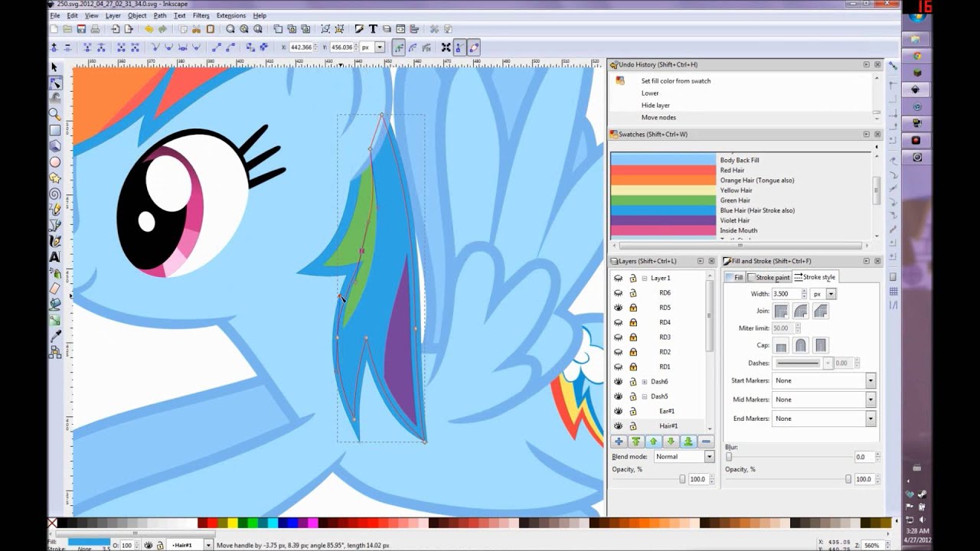Click the stroke Width input field
The height and width of the screenshot is (551, 980).
tap(786, 294)
